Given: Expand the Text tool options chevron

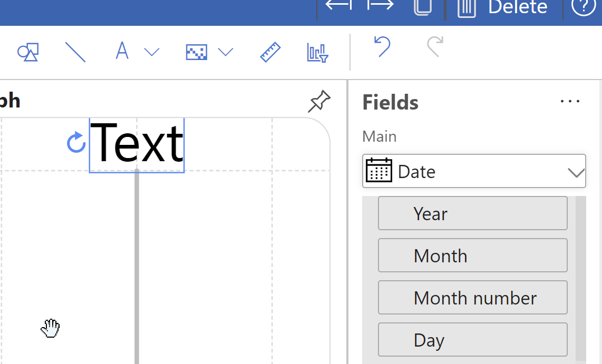Looking at the screenshot, I should (x=152, y=52).
